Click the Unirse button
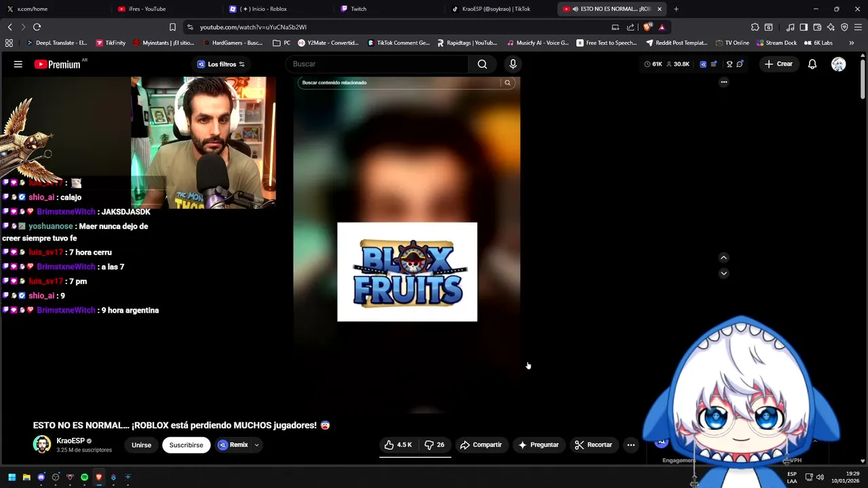 141,445
